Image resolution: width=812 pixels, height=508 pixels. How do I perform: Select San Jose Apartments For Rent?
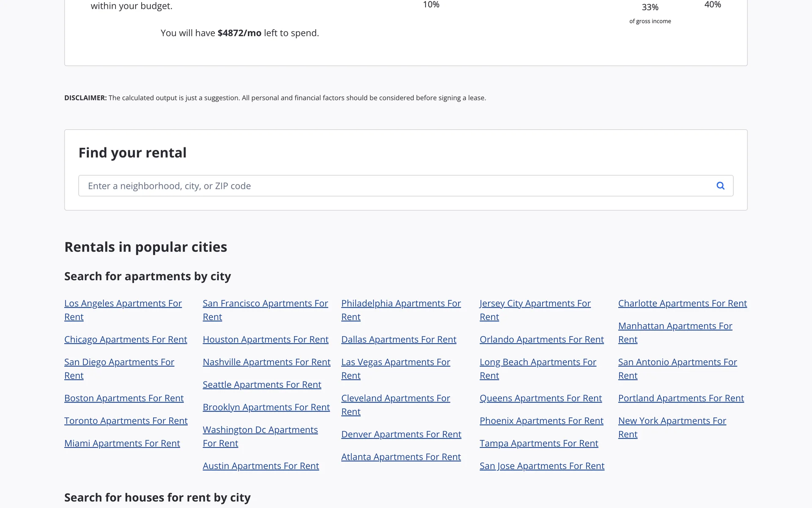click(x=542, y=466)
